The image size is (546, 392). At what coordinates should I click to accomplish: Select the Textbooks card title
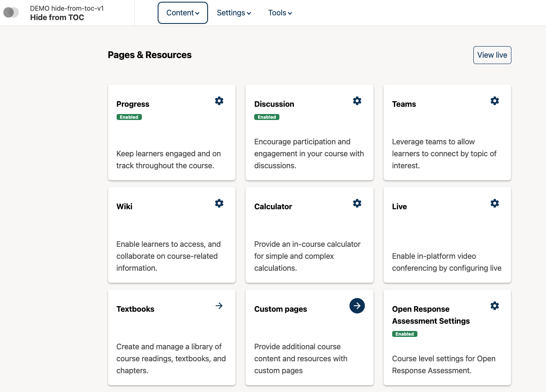pyautogui.click(x=135, y=309)
